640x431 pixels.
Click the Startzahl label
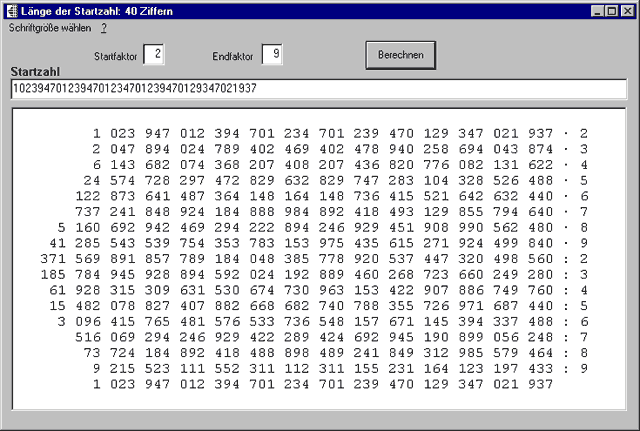click(35, 72)
